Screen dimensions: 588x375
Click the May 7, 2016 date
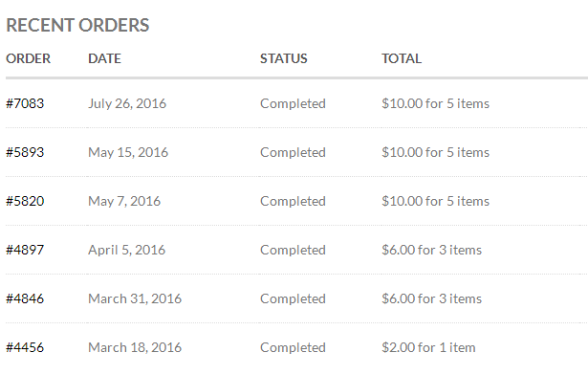124,201
